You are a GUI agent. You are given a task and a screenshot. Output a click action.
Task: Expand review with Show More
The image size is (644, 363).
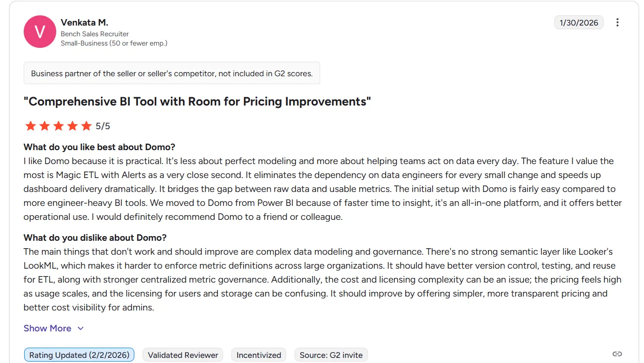point(47,328)
